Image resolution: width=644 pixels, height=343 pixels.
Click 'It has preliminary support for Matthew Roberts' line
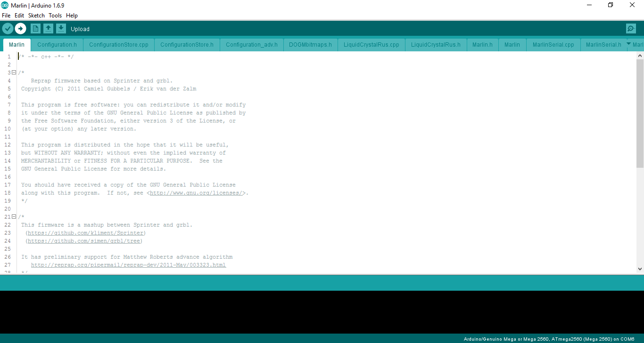click(127, 257)
